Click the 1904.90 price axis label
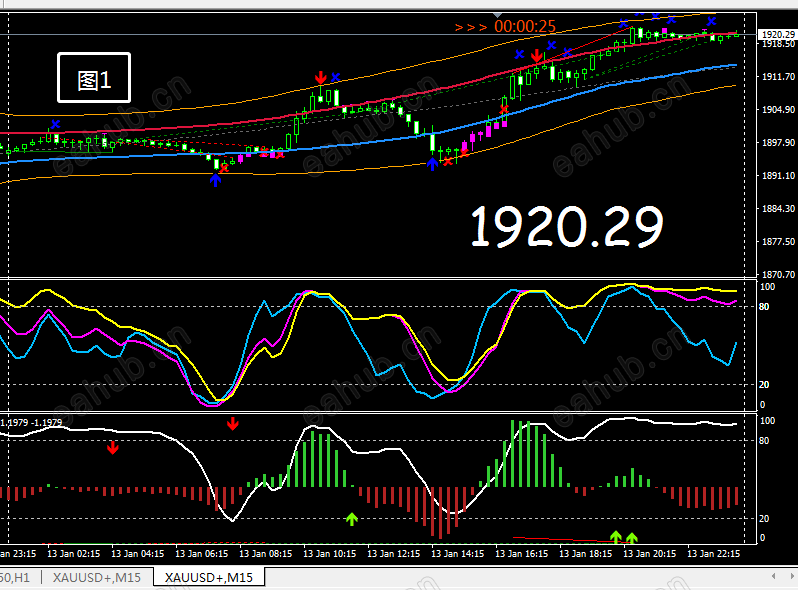This screenshot has width=798, height=590. [778, 110]
